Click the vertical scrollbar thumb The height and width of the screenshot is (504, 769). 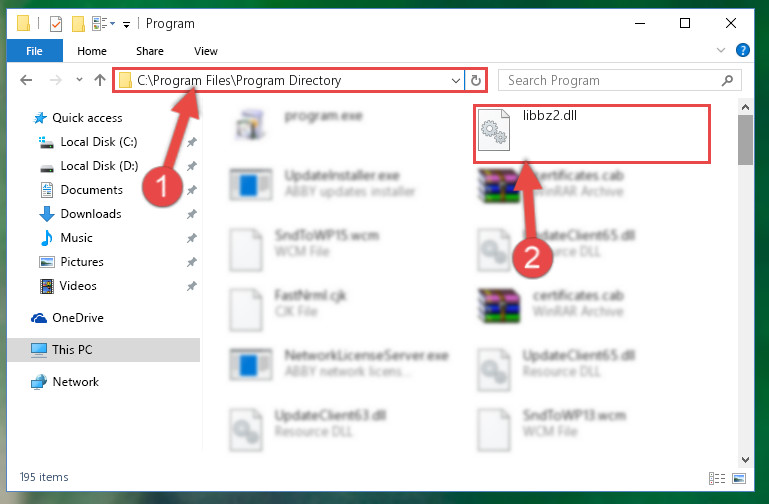pyautogui.click(x=745, y=140)
